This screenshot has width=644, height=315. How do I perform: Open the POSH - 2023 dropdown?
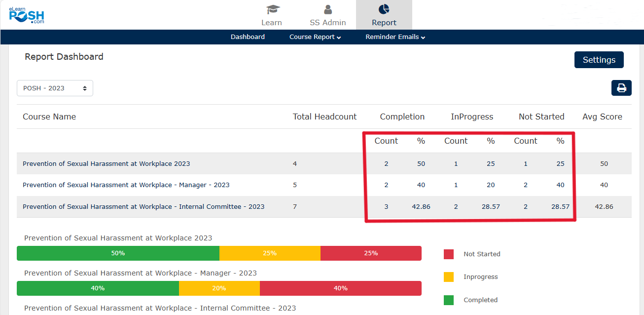[55, 88]
